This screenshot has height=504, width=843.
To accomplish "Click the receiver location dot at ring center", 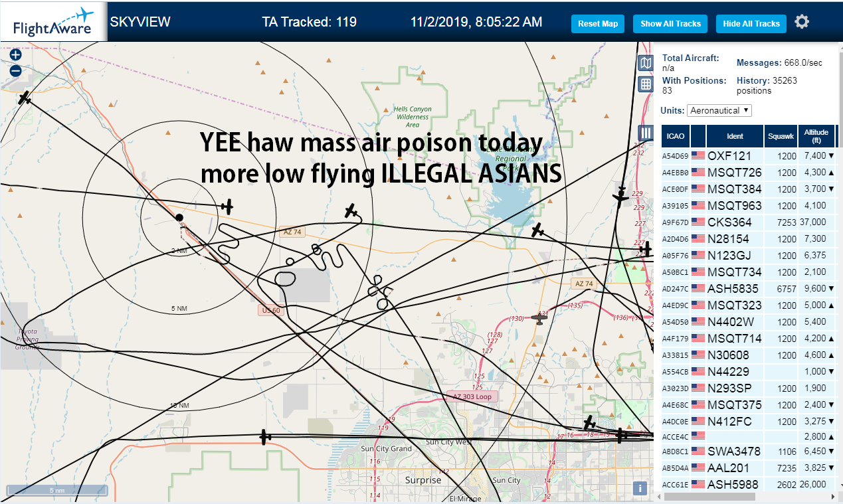I will tap(179, 217).
